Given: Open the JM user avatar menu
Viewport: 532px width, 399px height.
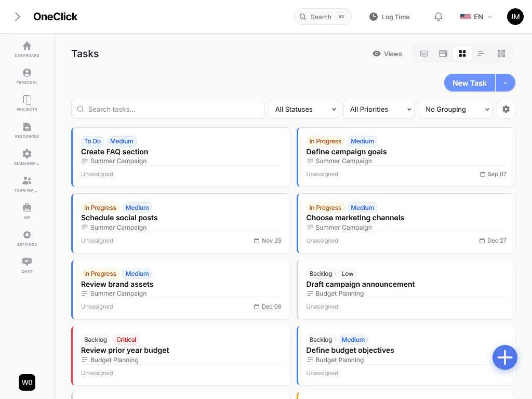Looking at the screenshot, I should [515, 17].
